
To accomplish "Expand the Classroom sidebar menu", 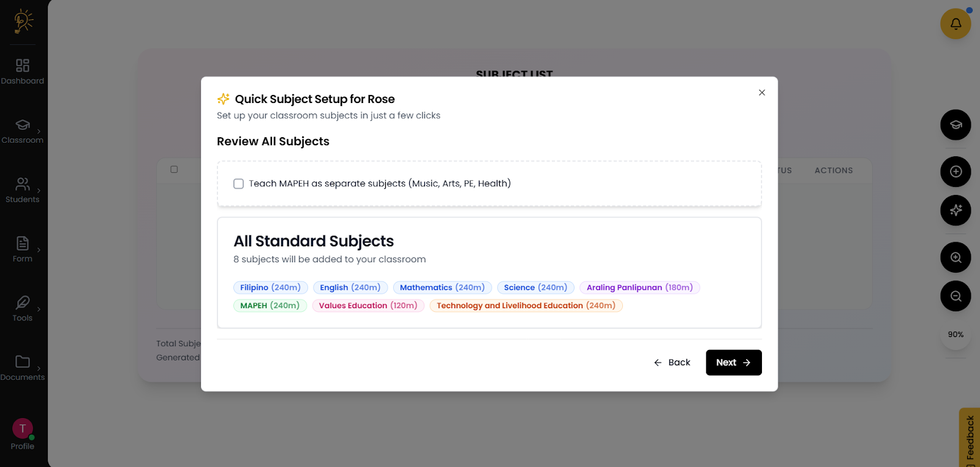I will click(23, 131).
